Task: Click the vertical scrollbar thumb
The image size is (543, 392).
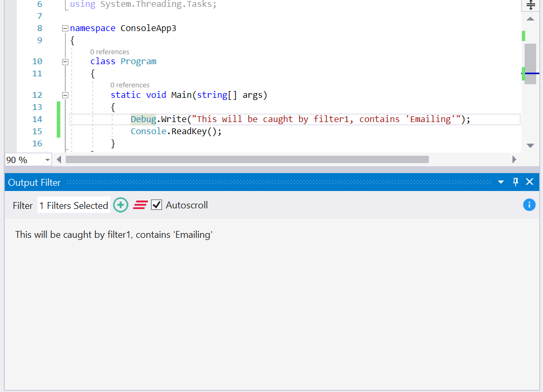Action: (530, 64)
